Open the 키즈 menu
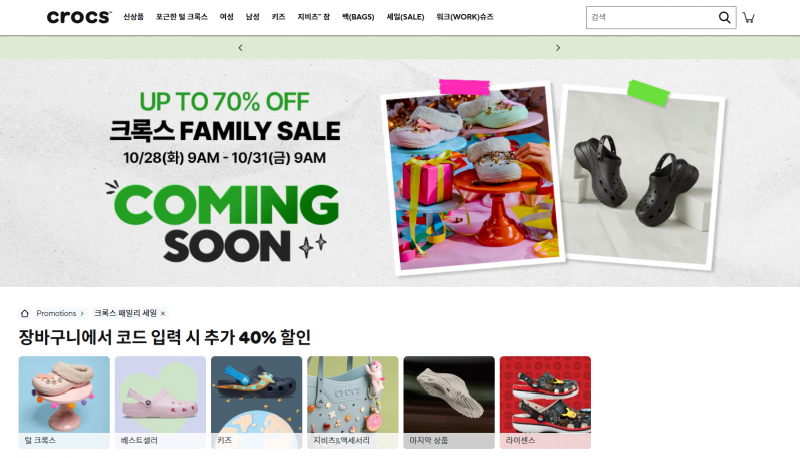The image size is (800, 458). [278, 17]
